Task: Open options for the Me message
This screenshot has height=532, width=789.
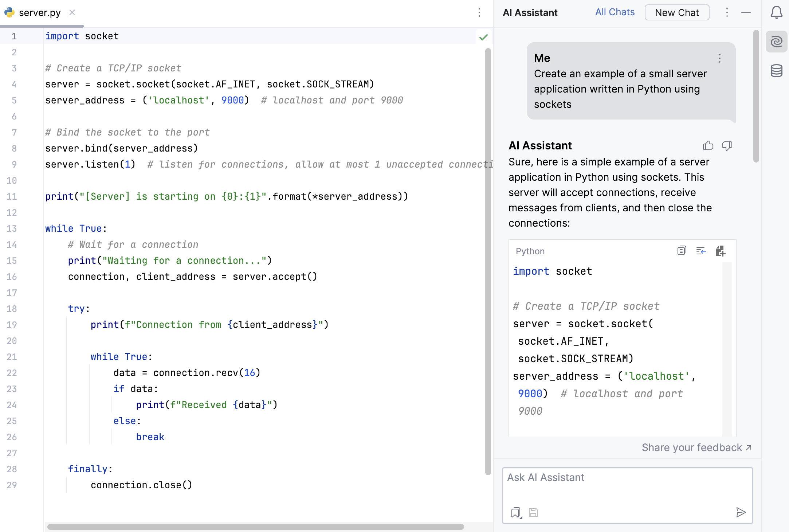Action: (x=719, y=58)
